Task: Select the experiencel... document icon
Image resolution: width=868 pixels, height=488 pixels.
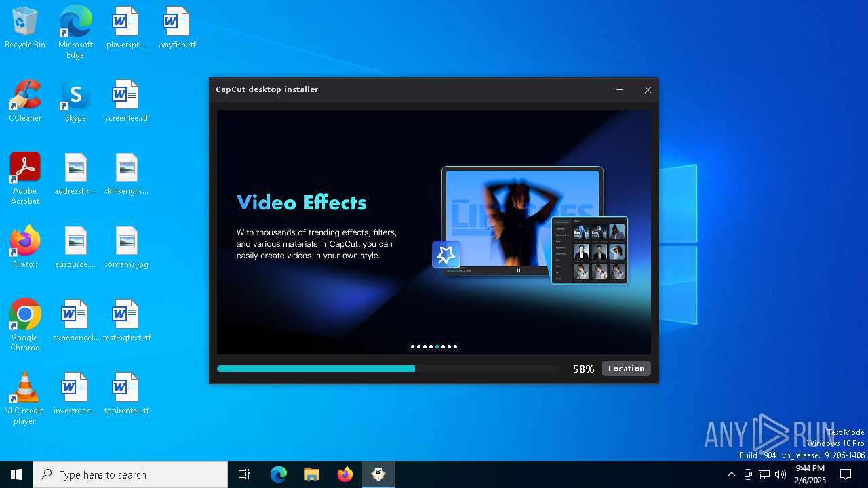Action: pos(75,321)
